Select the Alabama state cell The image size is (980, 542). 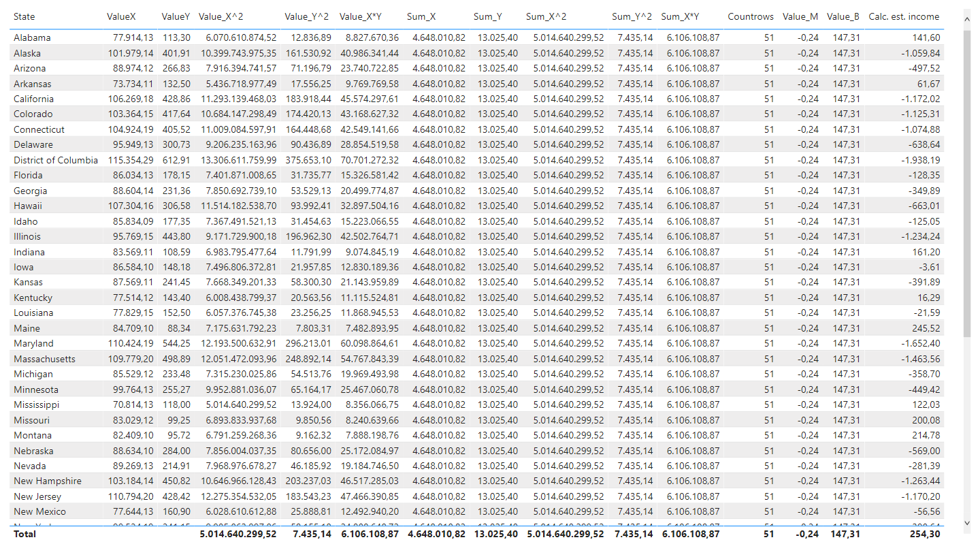click(x=32, y=37)
